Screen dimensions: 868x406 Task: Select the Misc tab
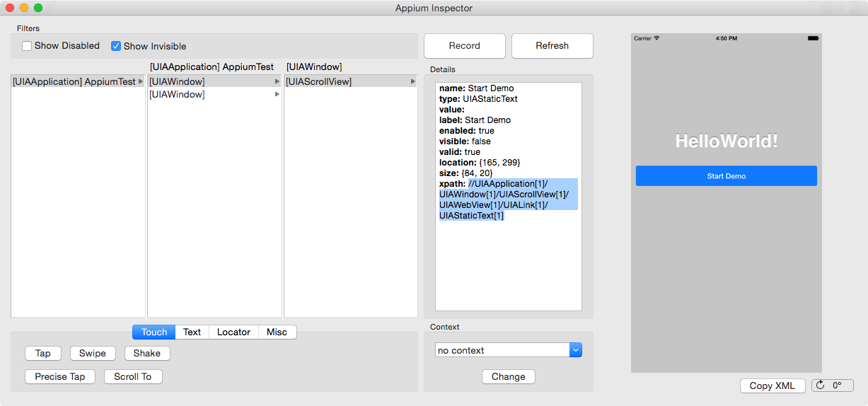(277, 332)
